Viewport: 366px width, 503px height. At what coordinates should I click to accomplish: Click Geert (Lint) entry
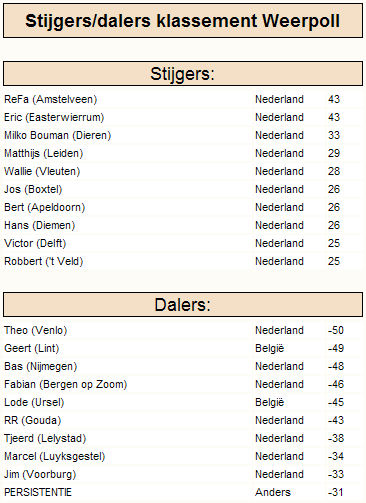tap(32, 348)
